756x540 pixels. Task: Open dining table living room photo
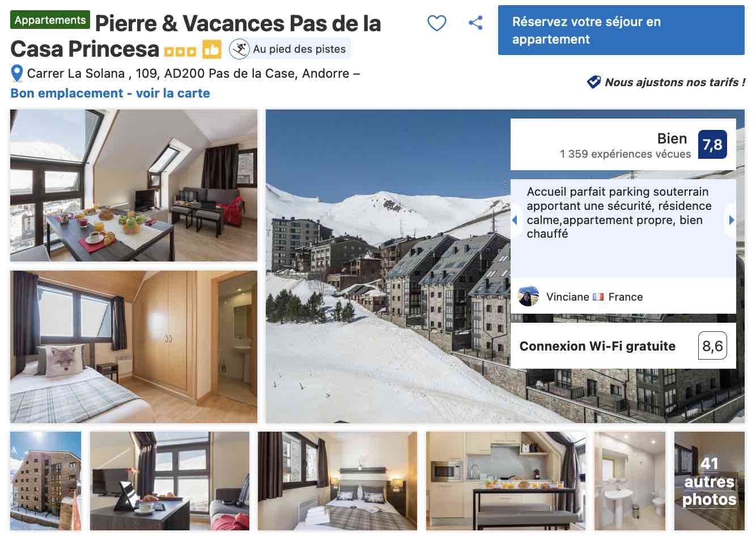(134, 185)
